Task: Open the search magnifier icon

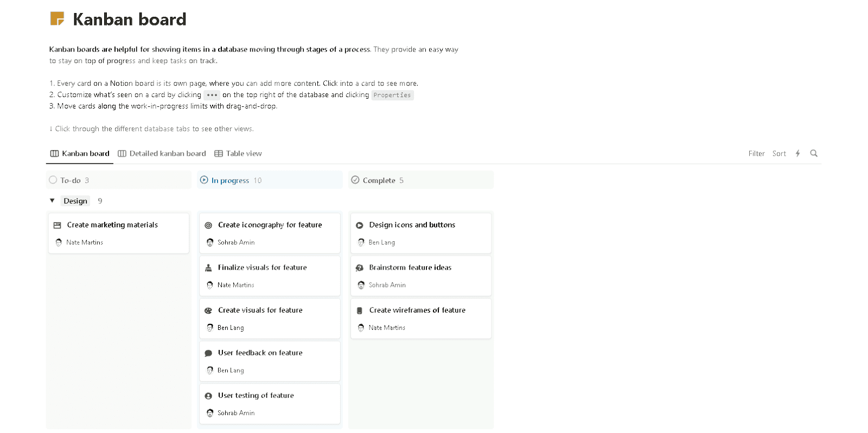Action: coord(814,153)
